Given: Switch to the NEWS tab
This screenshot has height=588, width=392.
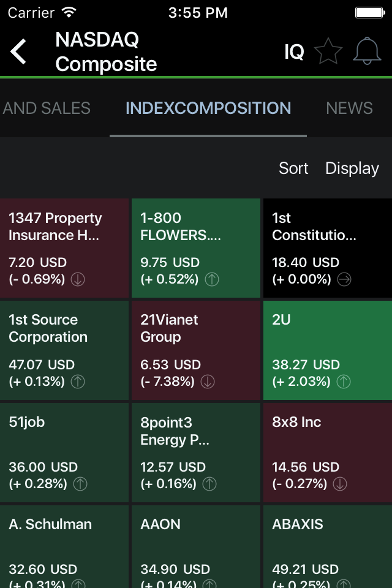Looking at the screenshot, I should click(349, 108).
